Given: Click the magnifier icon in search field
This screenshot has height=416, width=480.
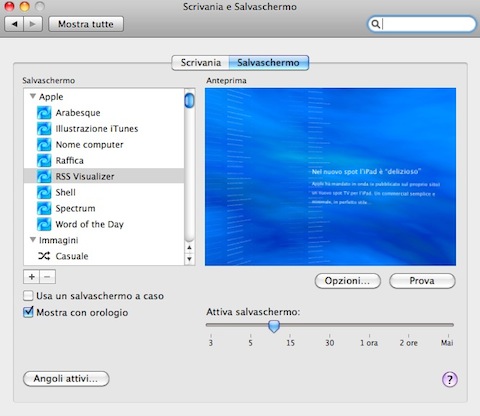Looking at the screenshot, I should click(375, 24).
